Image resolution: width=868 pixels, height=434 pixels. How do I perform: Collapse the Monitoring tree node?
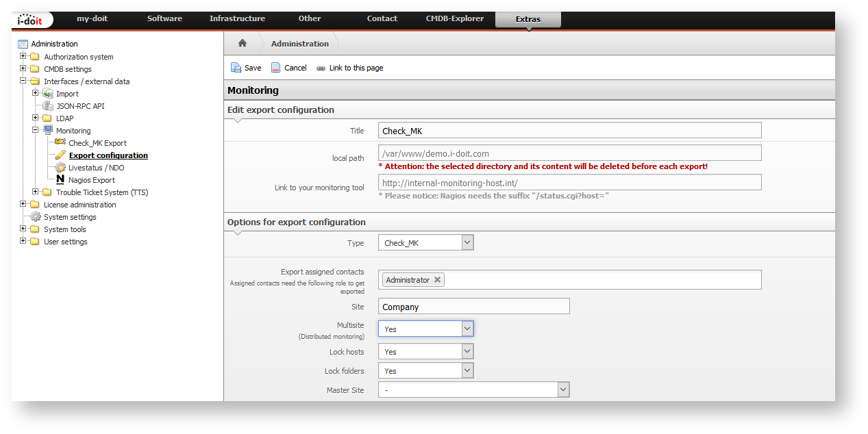coord(36,131)
